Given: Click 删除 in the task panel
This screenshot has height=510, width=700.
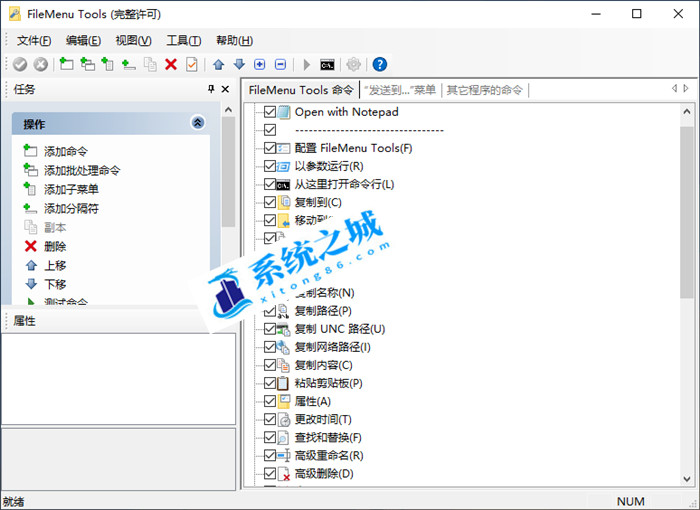Looking at the screenshot, I should (x=55, y=246).
